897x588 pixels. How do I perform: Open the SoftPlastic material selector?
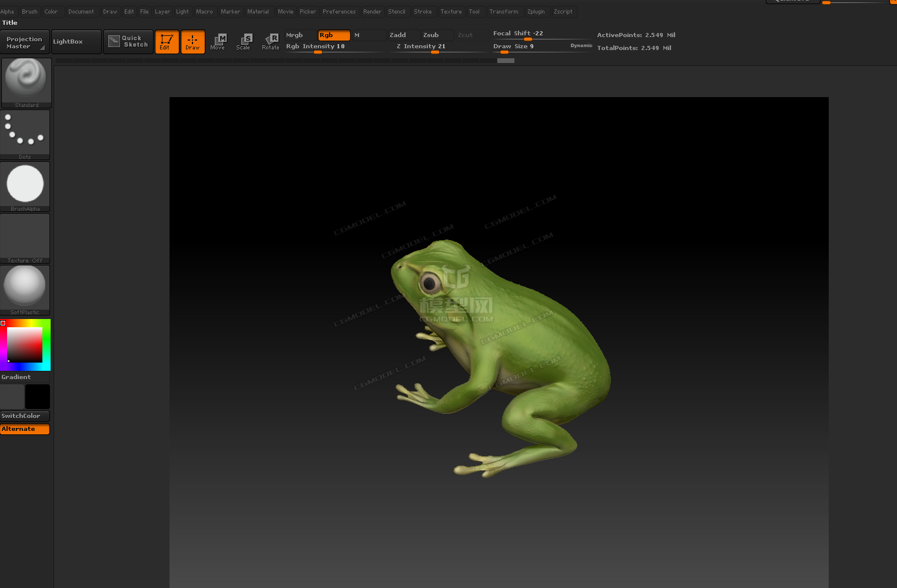coord(25,290)
